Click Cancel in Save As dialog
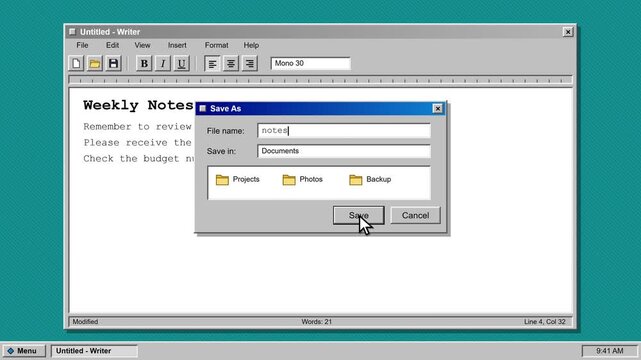The width and height of the screenshot is (641, 360). pyautogui.click(x=415, y=215)
